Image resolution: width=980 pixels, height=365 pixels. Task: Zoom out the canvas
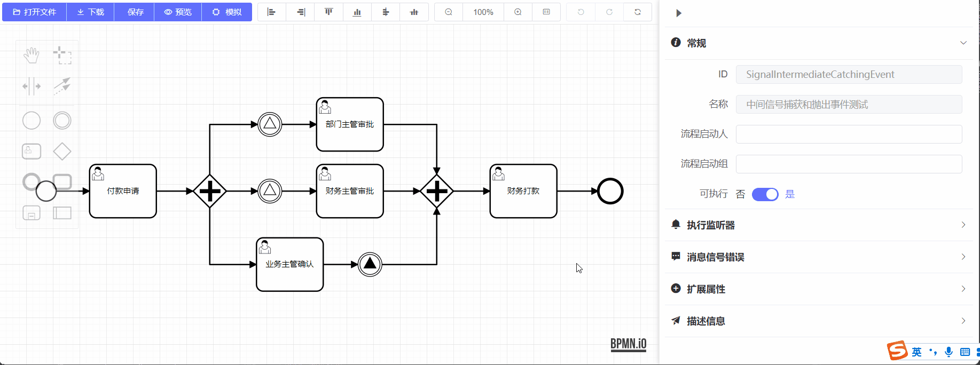point(449,12)
